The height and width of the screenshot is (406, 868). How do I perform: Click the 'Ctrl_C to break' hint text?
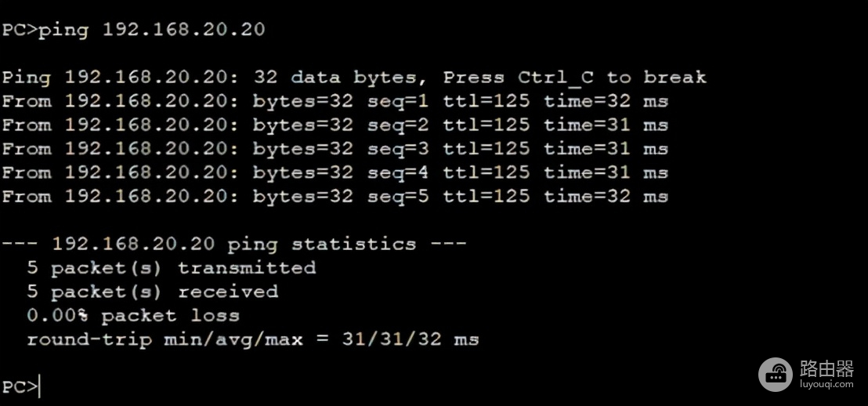(x=612, y=78)
